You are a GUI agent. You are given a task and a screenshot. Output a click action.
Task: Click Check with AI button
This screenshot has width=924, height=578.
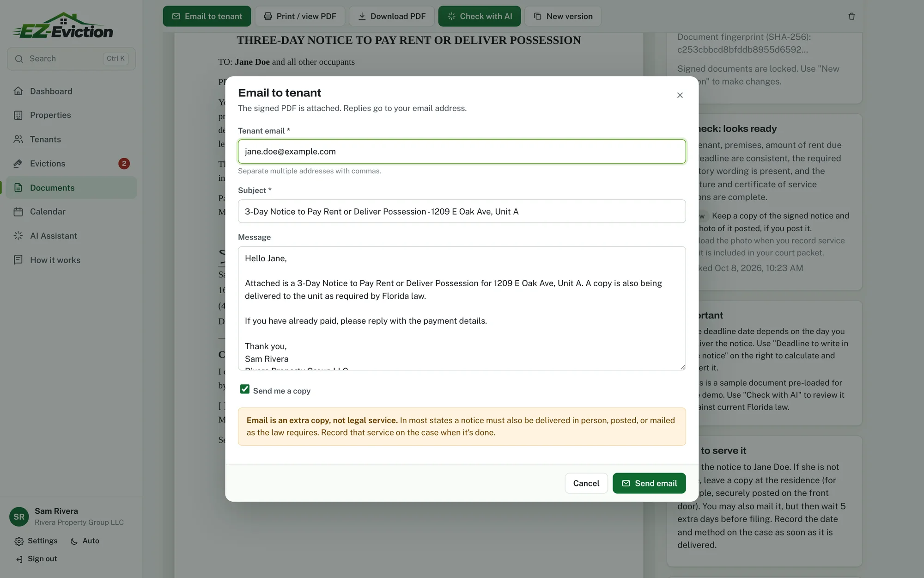[x=480, y=16]
